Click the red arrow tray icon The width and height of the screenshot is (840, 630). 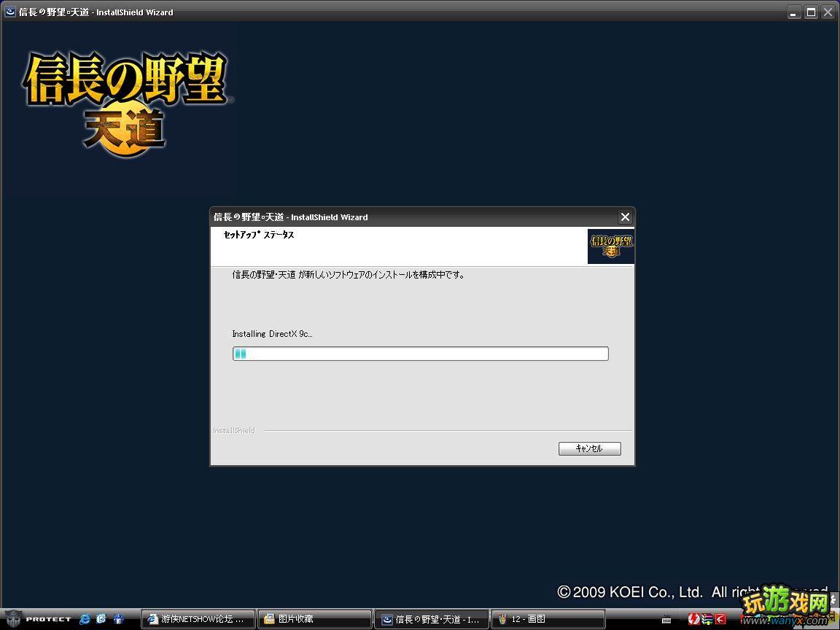click(x=720, y=619)
